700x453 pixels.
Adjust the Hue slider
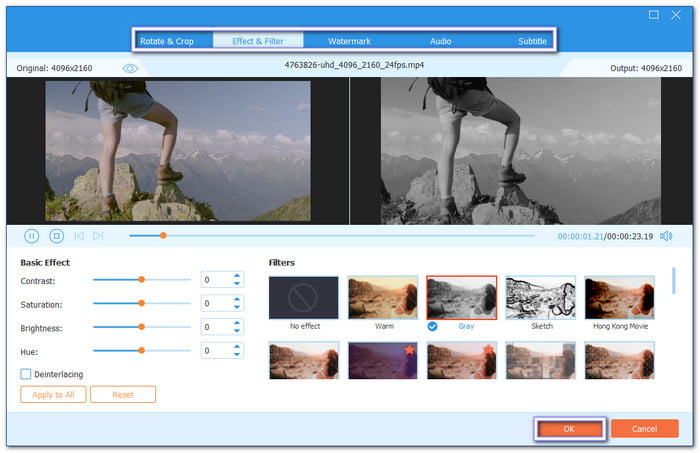pos(142,351)
